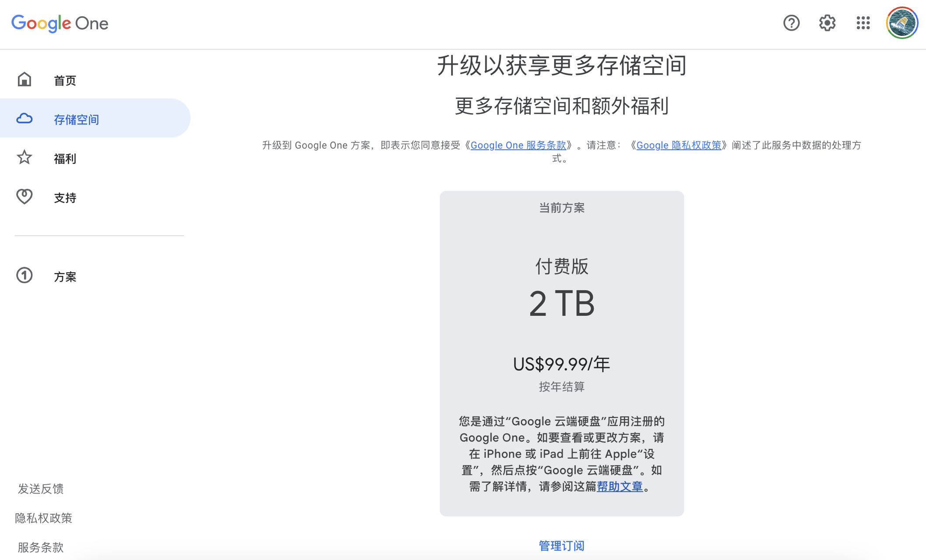926x560 pixels.
Task: Open the 帮助文章 link in plan card
Action: click(x=620, y=486)
